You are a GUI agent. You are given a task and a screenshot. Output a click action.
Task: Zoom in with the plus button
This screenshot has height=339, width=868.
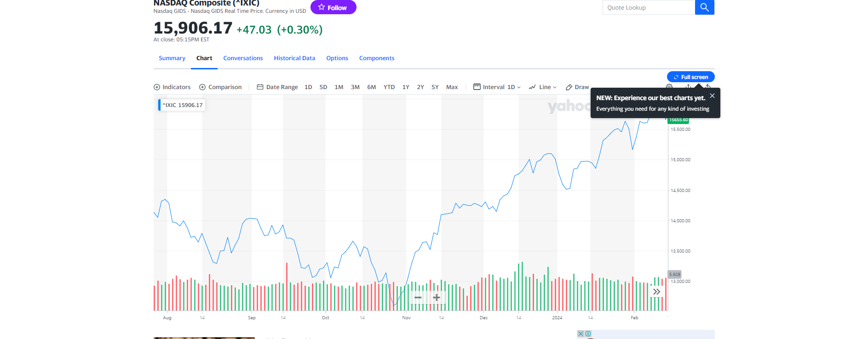(x=437, y=298)
